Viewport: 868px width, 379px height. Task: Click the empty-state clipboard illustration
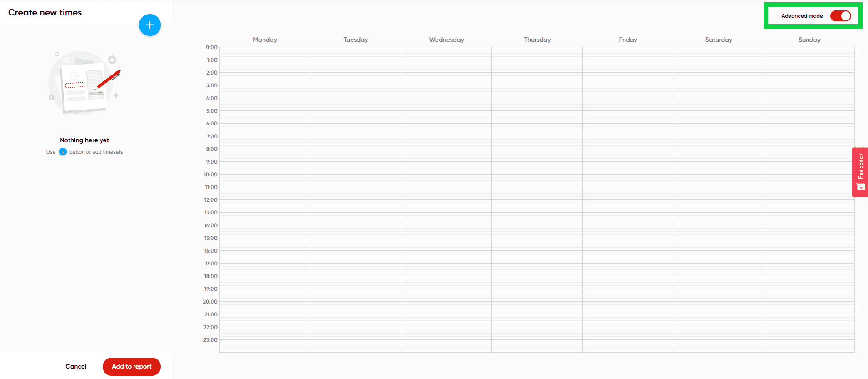pyautogui.click(x=84, y=83)
